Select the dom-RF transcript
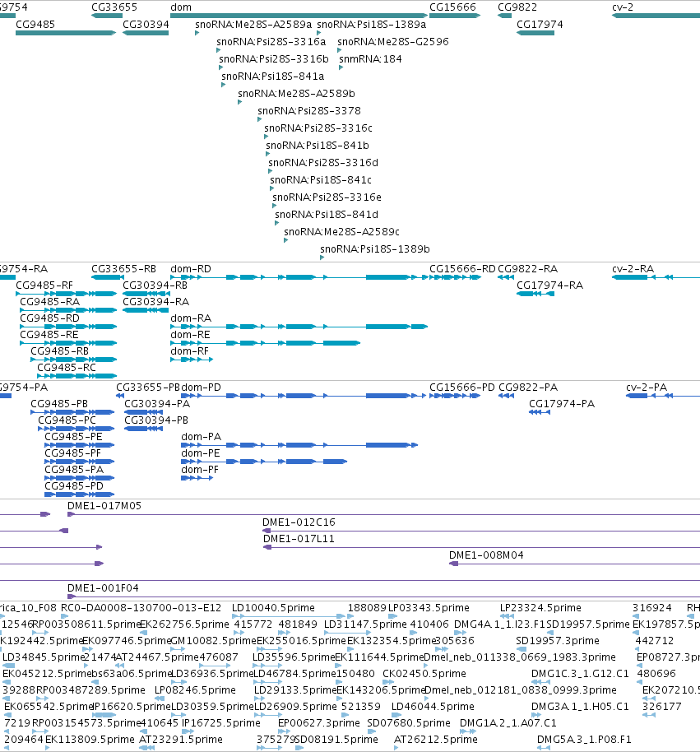This screenshot has height=752, width=700. pyautogui.click(x=192, y=360)
